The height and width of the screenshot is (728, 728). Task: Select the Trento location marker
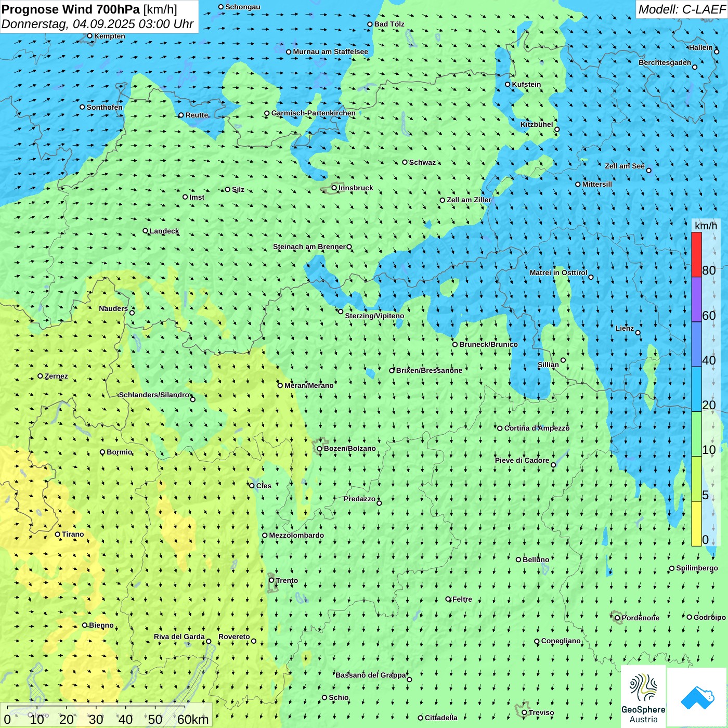(x=271, y=580)
